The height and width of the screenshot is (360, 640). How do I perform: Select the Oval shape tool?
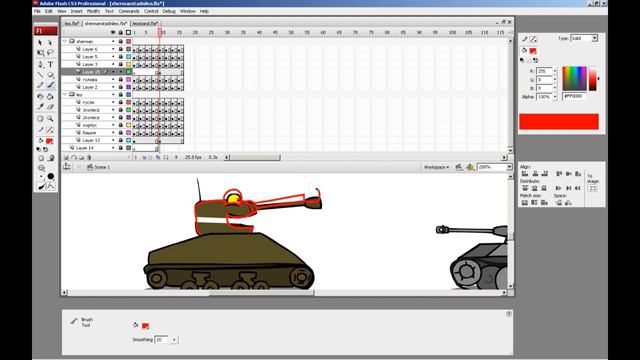50,75
